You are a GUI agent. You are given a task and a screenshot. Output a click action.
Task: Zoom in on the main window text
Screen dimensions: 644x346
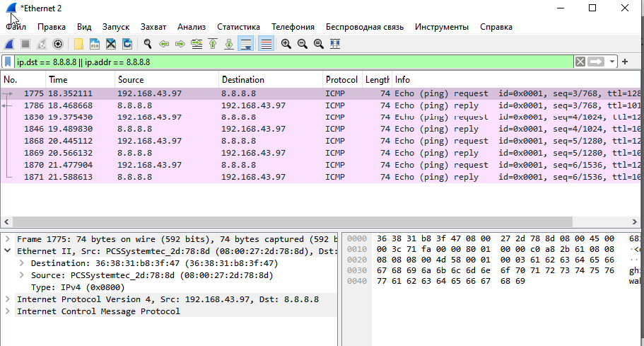286,44
